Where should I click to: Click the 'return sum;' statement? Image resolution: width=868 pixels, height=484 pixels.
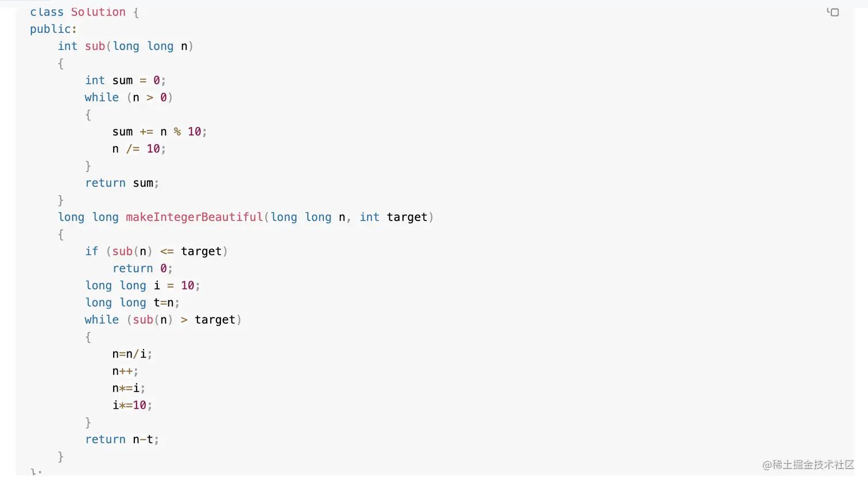[122, 183]
